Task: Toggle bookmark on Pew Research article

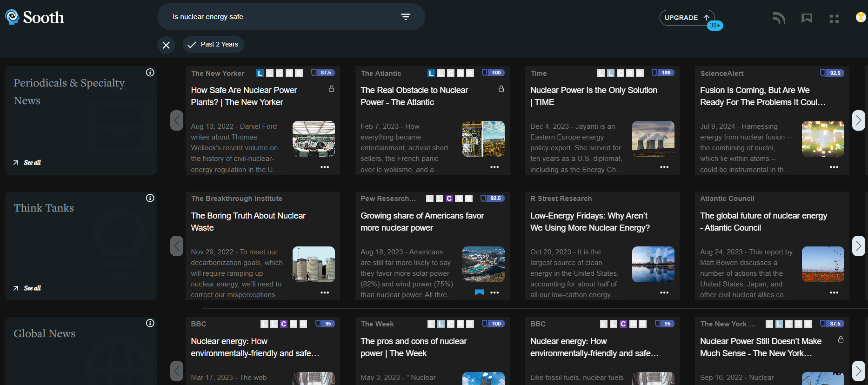Action: [479, 292]
